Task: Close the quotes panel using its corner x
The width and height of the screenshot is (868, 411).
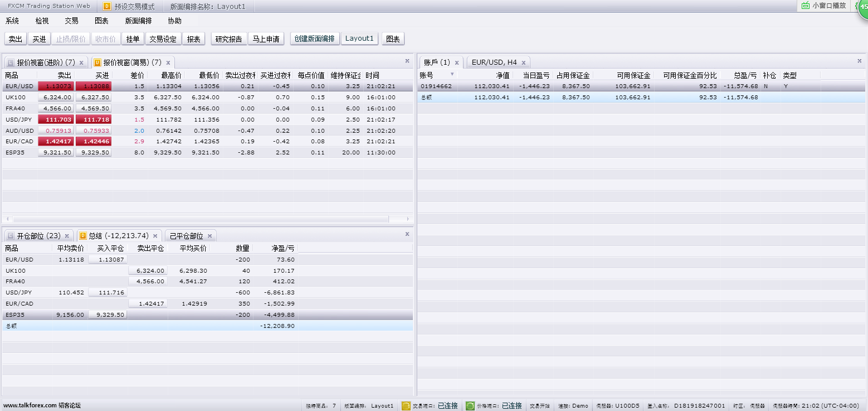Action: click(x=407, y=60)
